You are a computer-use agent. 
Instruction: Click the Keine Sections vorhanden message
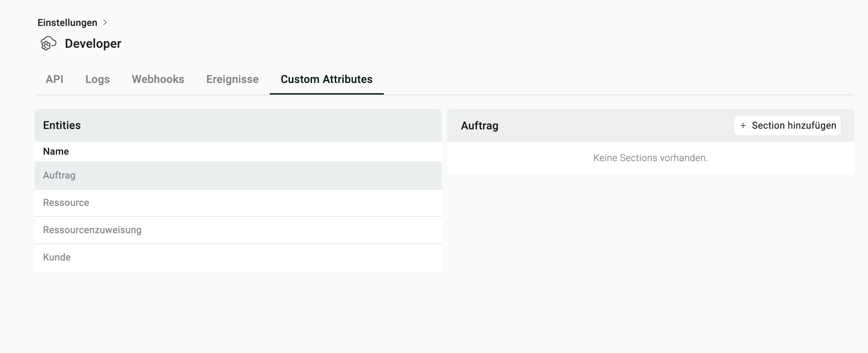click(650, 158)
